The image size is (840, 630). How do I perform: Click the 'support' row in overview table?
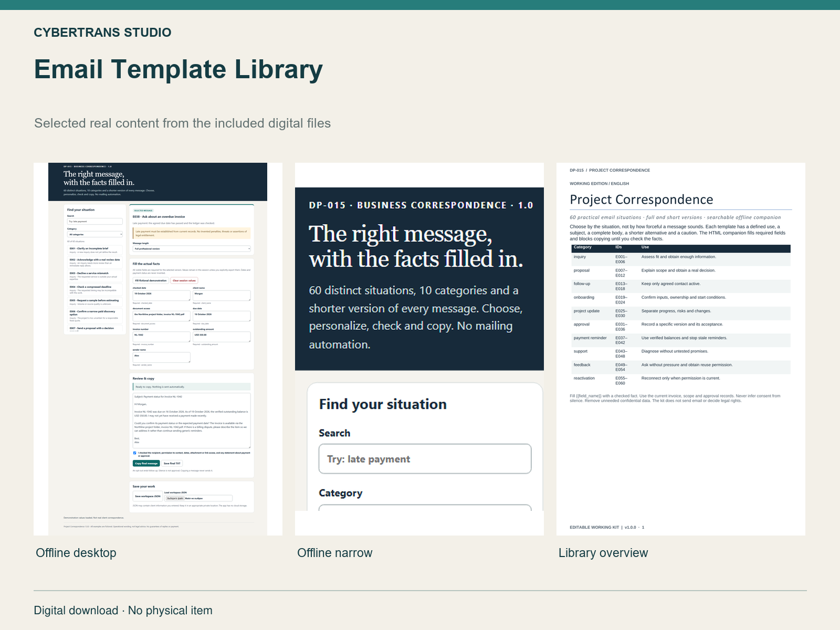click(681, 354)
